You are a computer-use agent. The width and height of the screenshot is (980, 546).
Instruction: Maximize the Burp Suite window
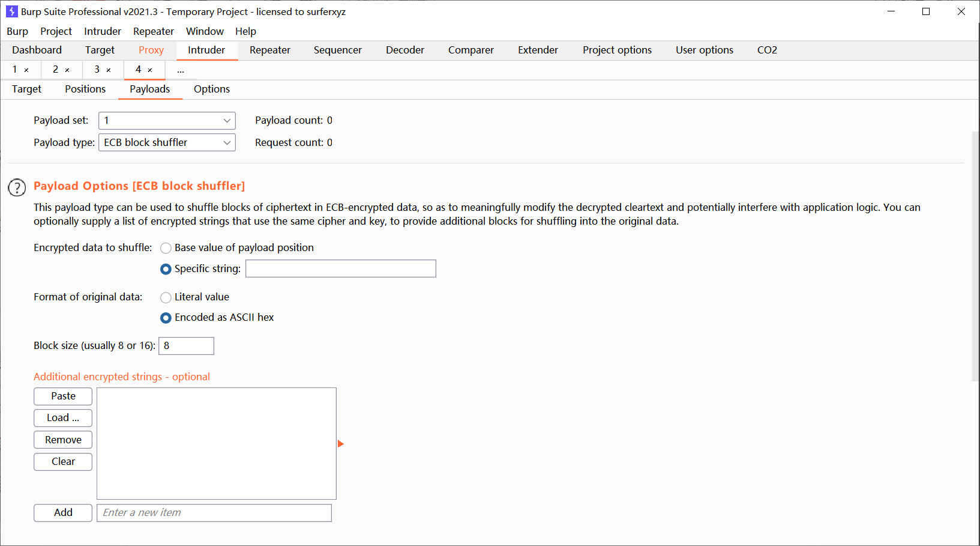tap(926, 11)
